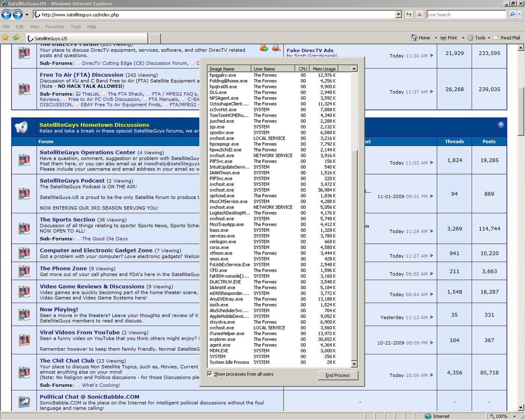Click the Home toolbar button

[x=421, y=38]
